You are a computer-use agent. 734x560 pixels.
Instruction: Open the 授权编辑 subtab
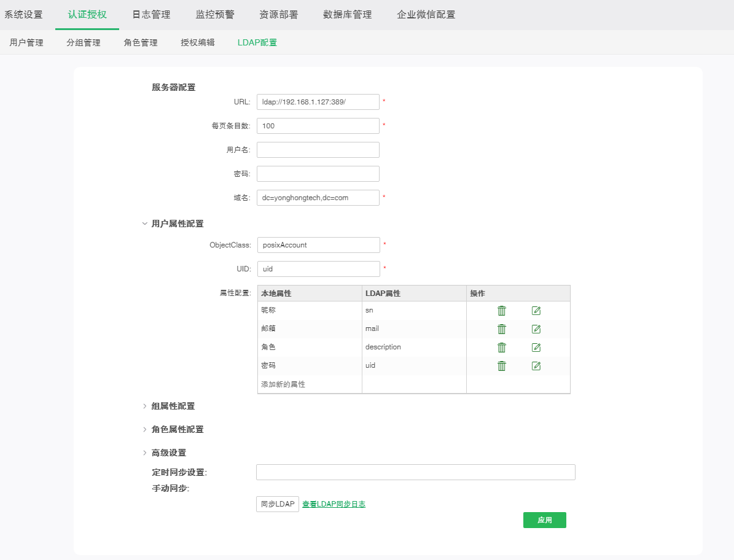pyautogui.click(x=198, y=42)
